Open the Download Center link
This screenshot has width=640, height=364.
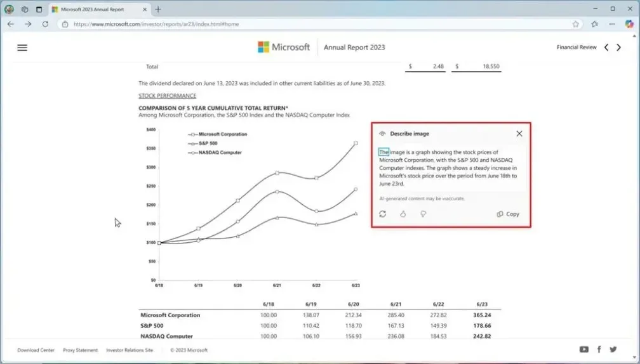coord(36,350)
